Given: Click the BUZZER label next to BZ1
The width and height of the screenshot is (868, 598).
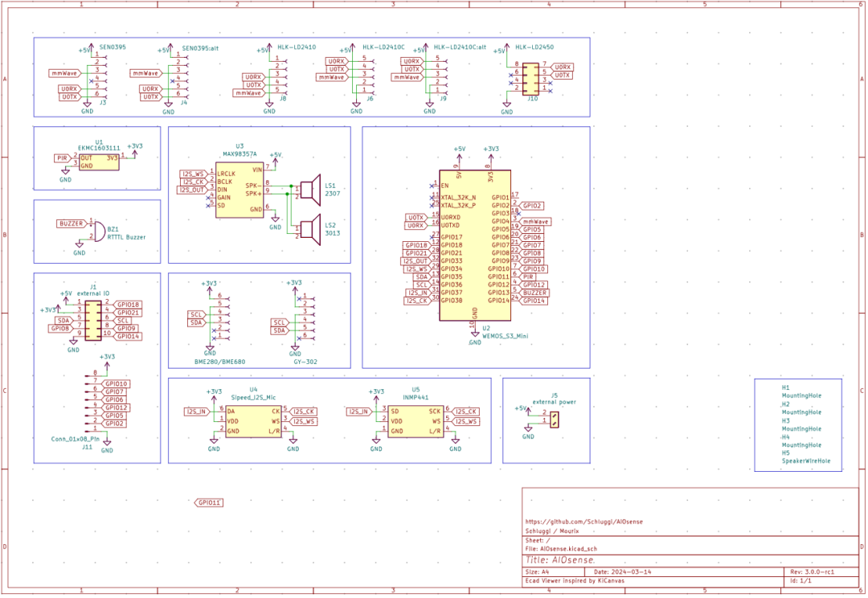Looking at the screenshot, I should 72,223.
